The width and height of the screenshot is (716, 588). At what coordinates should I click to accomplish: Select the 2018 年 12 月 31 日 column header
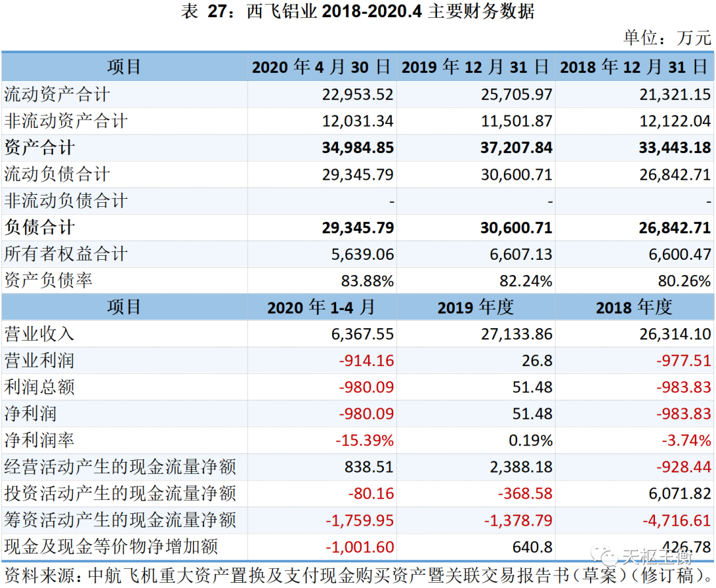coord(634,67)
